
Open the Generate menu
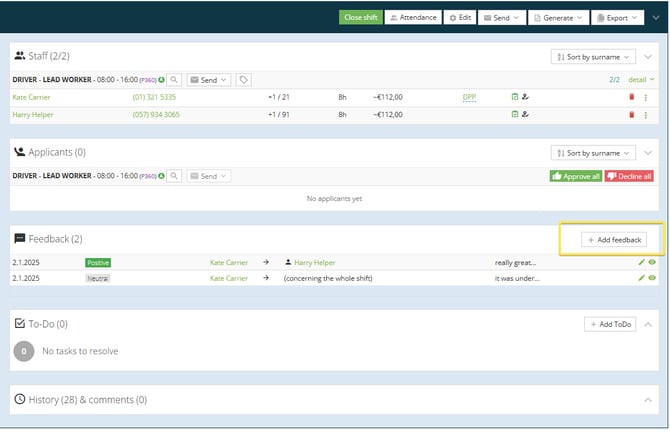[x=558, y=17]
